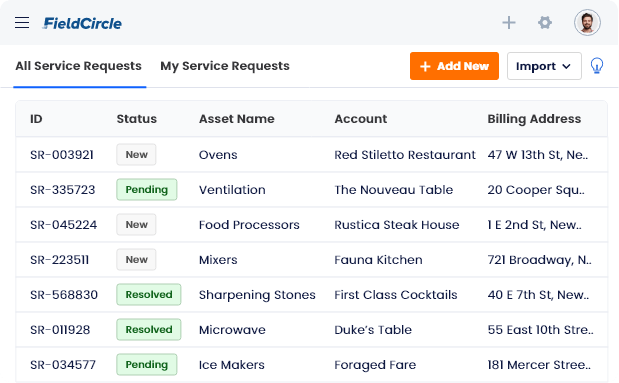Select the Ice Makers asset name
The height and width of the screenshot is (383, 619).
pyautogui.click(x=232, y=365)
